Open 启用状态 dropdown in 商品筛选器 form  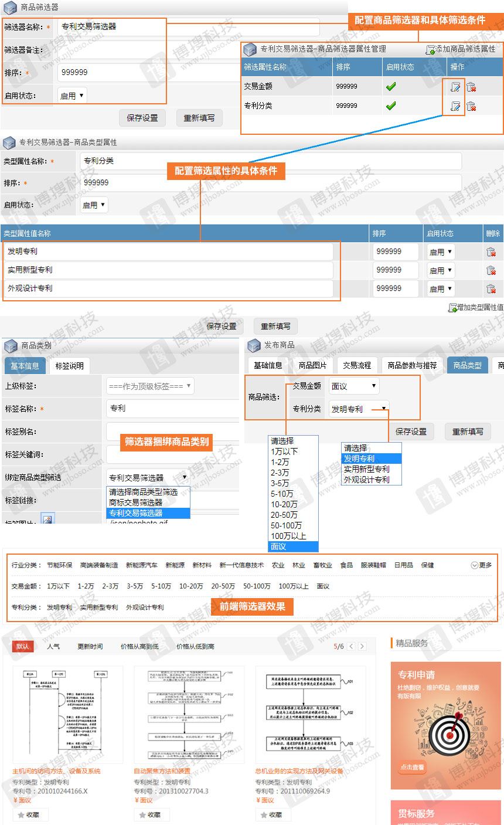[x=72, y=96]
